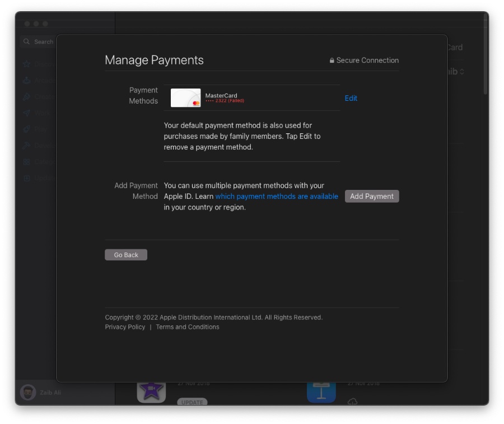Click the Keynote app icon in App Store window
The image size is (504, 424).
point(321,392)
